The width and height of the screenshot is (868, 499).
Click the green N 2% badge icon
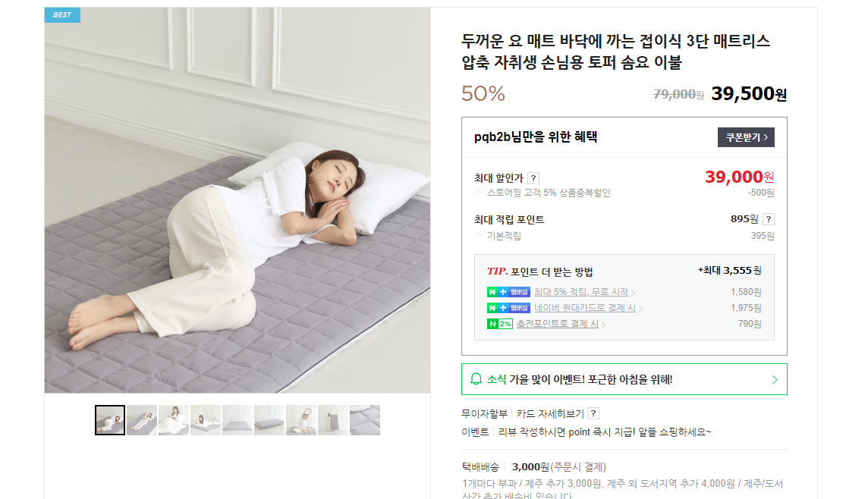click(500, 324)
